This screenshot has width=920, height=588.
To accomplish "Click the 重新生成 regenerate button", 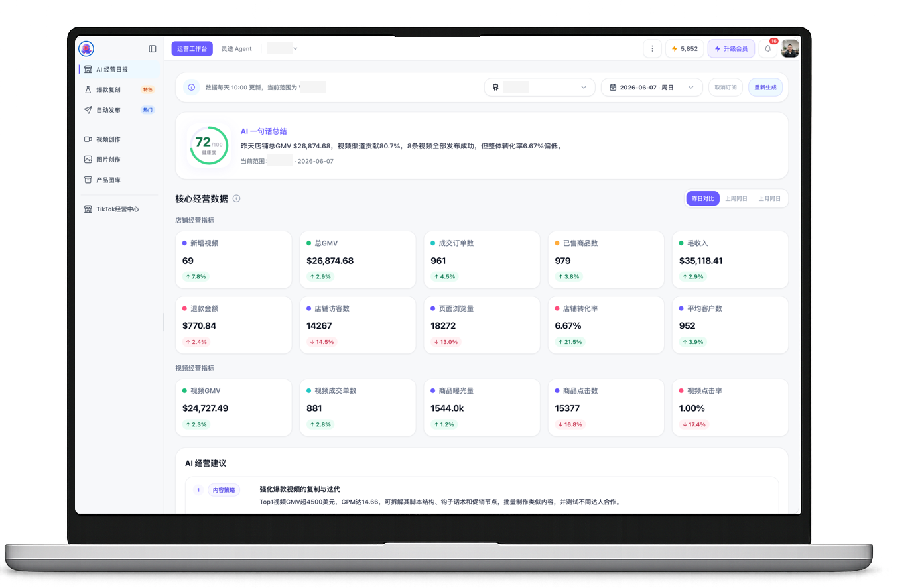I will click(x=765, y=87).
